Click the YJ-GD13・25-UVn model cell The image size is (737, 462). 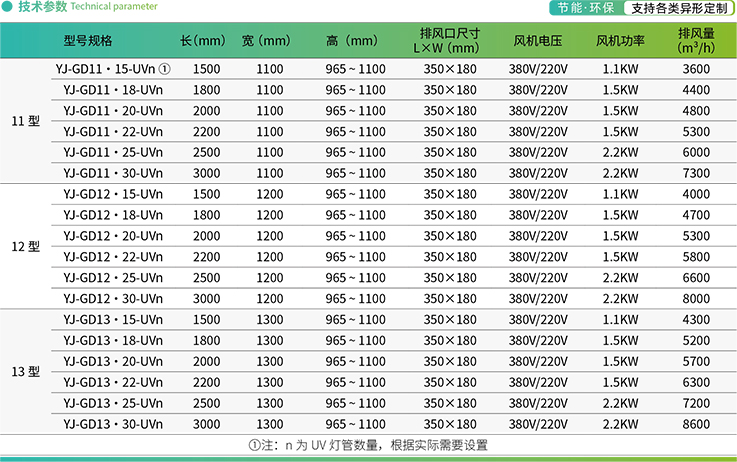[x=113, y=402]
